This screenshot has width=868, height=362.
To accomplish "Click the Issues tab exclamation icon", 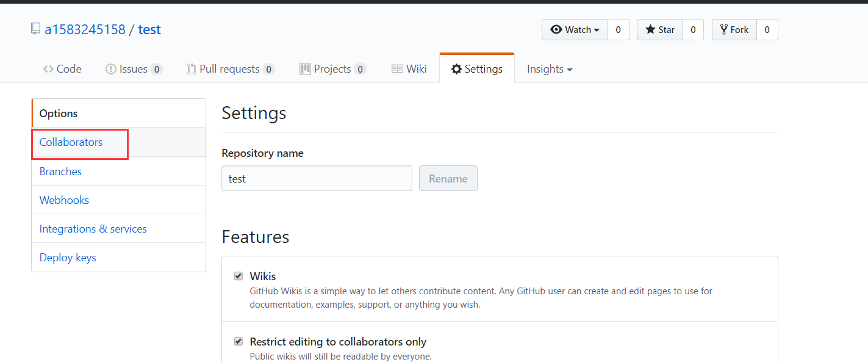I will [x=111, y=69].
